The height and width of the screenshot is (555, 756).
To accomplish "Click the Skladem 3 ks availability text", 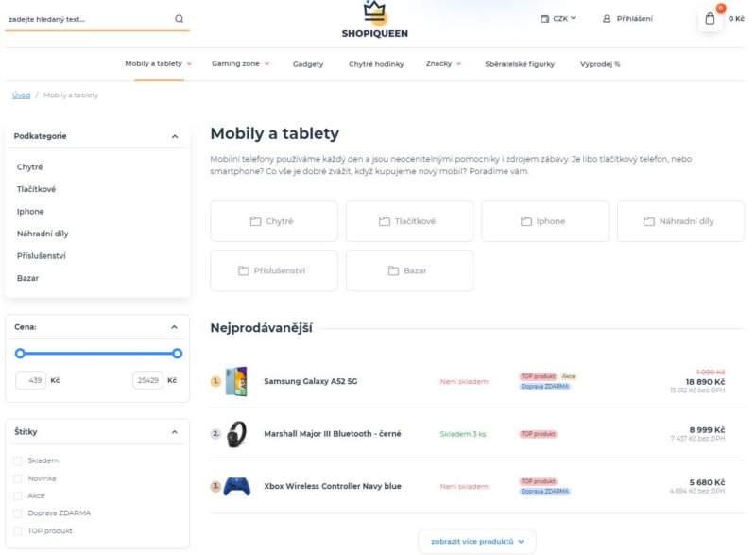I will point(463,434).
